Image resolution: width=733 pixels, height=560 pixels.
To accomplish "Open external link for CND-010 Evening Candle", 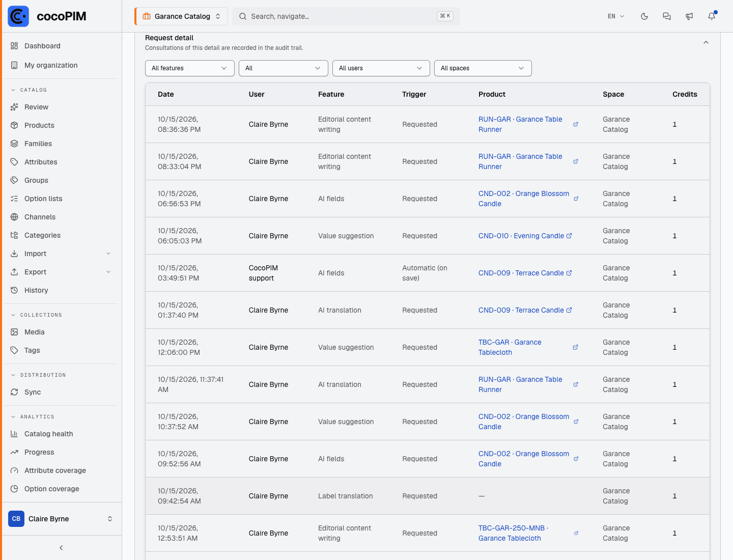I will point(569,236).
